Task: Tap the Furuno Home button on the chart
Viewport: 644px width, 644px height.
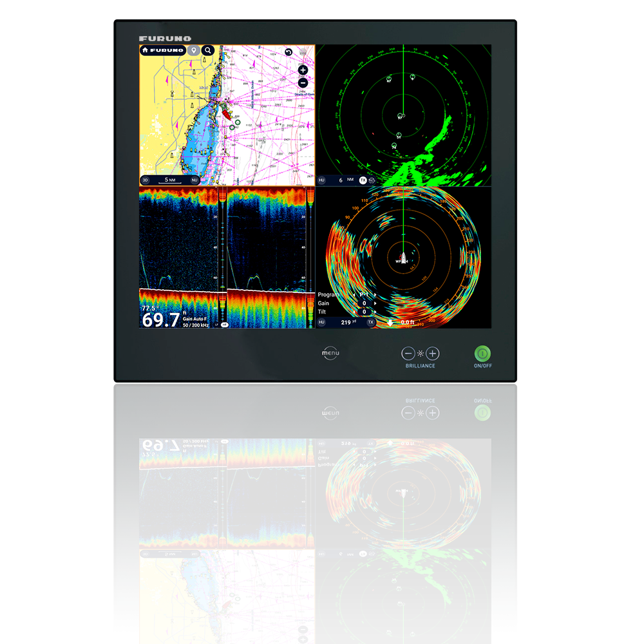Action: (163, 50)
